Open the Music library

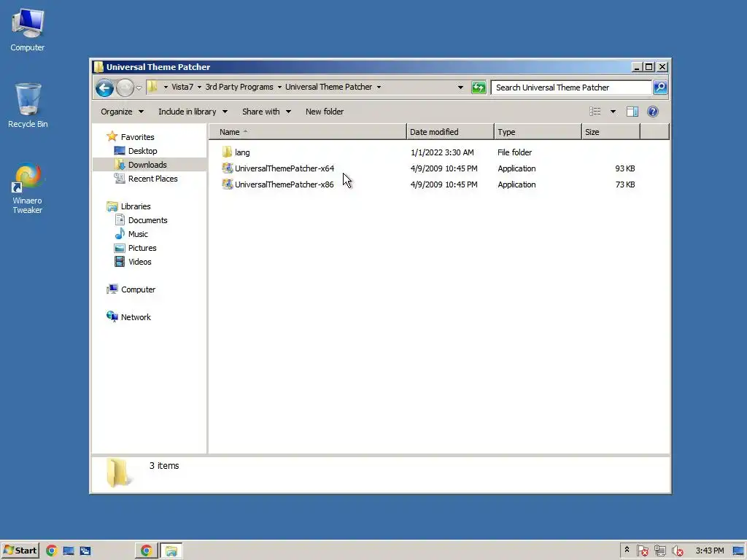[x=131, y=234]
